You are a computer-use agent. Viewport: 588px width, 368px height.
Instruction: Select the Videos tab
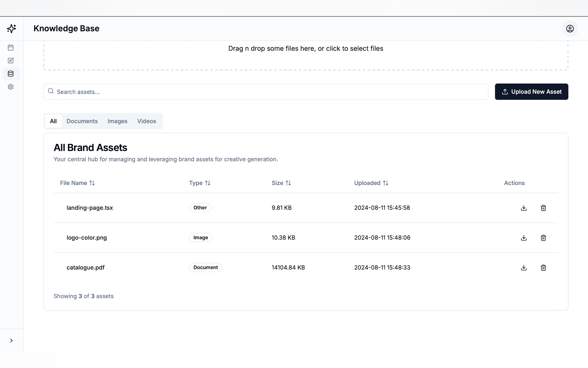tap(147, 121)
